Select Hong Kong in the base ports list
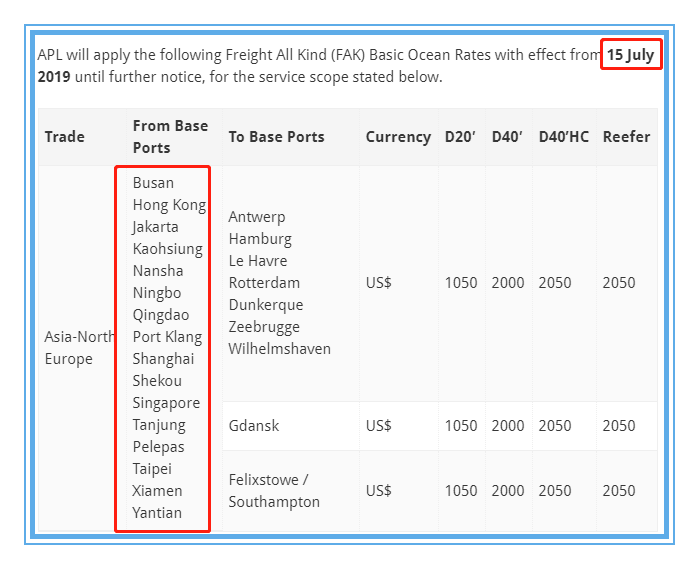Screen dimensions: 699x569 pos(169,205)
